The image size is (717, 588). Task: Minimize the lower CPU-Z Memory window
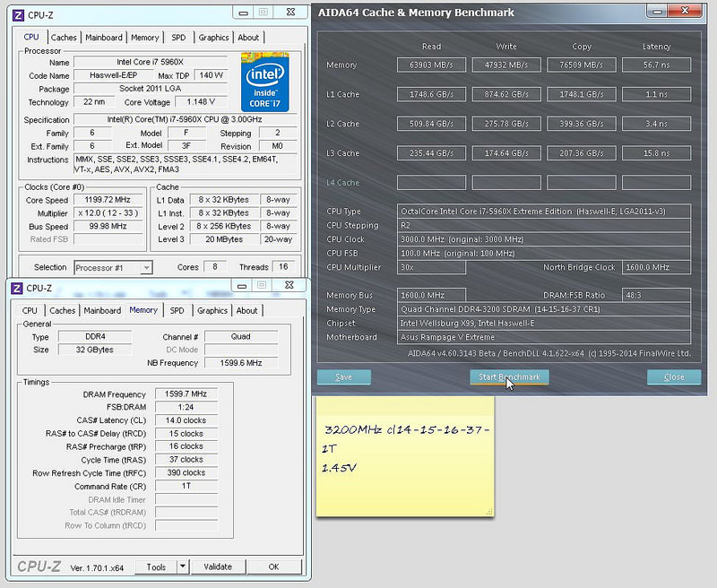pyautogui.click(x=242, y=285)
